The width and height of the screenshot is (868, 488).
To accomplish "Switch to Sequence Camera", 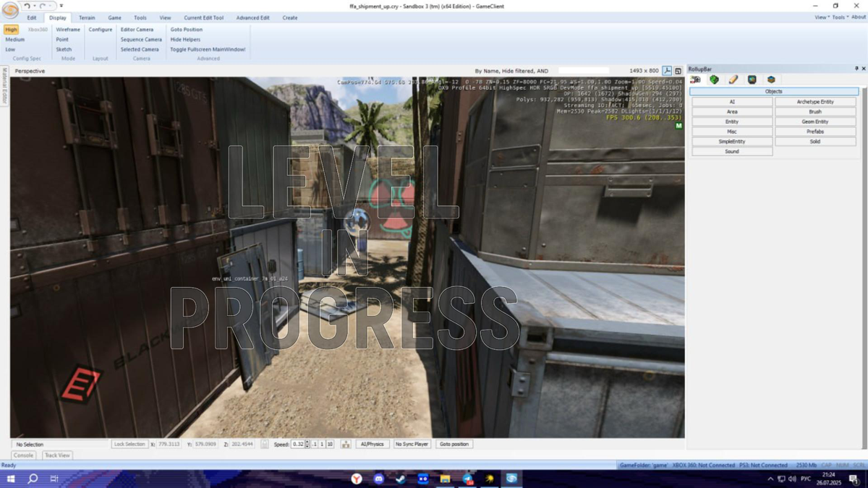I will [141, 40].
